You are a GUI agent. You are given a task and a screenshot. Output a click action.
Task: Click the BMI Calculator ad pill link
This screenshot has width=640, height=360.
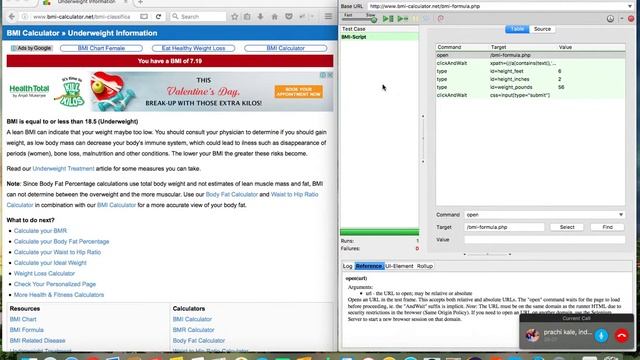[x=286, y=48]
